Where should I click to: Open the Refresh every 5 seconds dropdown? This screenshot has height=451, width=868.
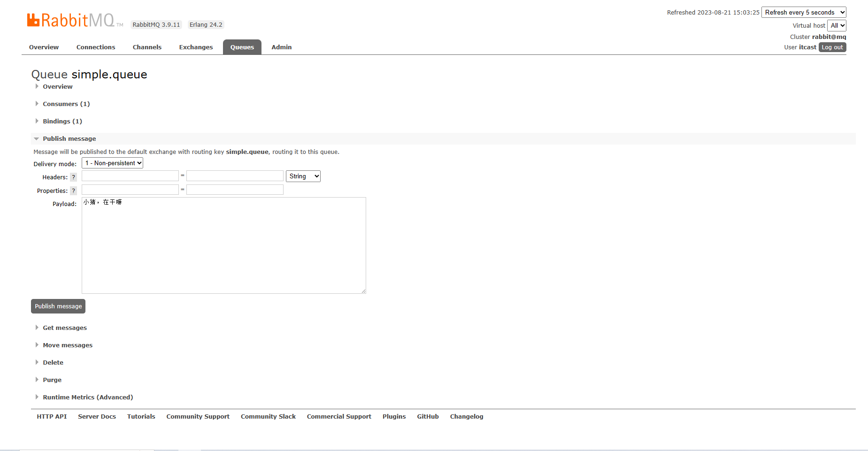pyautogui.click(x=804, y=12)
